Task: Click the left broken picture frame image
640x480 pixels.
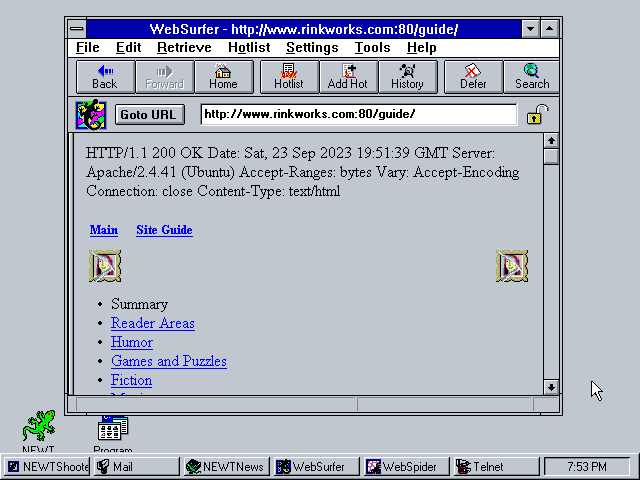Action: [x=105, y=266]
